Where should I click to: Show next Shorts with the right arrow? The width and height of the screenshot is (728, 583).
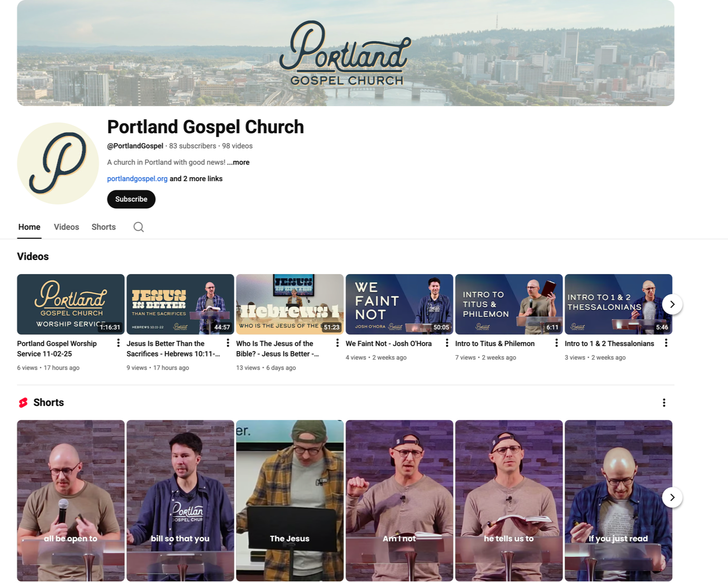672,497
